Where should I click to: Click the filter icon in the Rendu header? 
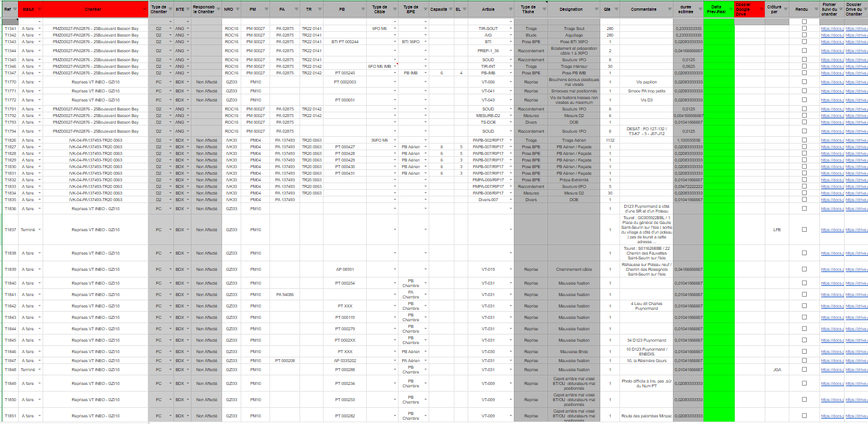coord(815,10)
